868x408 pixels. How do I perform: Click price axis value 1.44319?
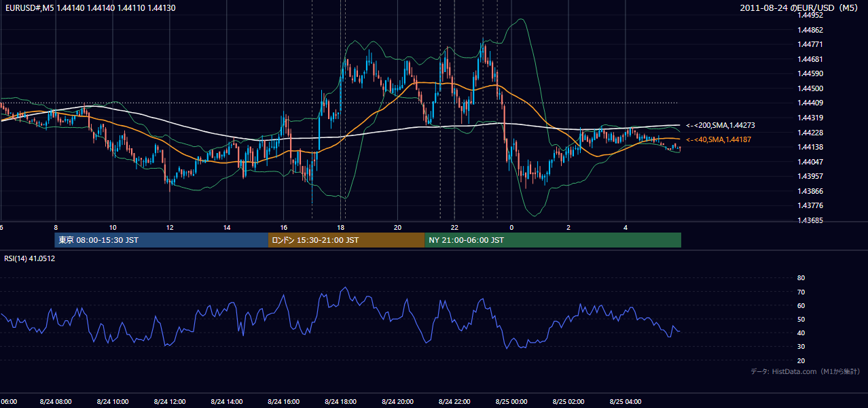tap(811, 118)
